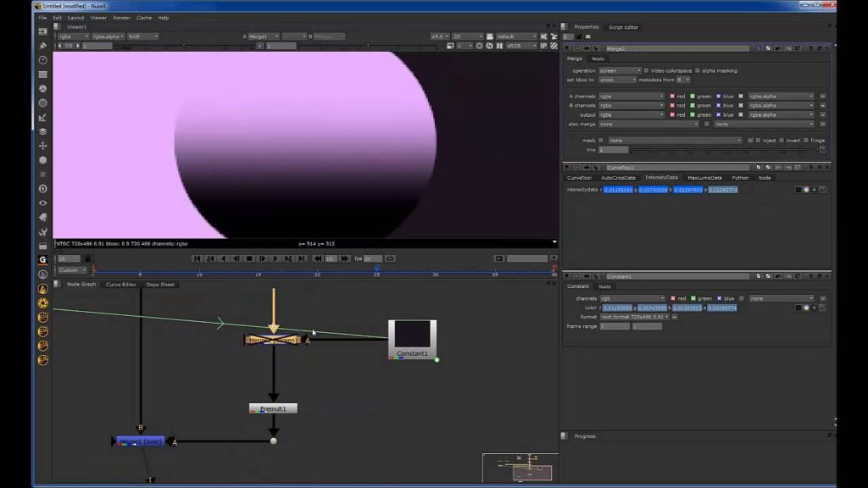Open the Time nodes clock icon

(x=42, y=60)
